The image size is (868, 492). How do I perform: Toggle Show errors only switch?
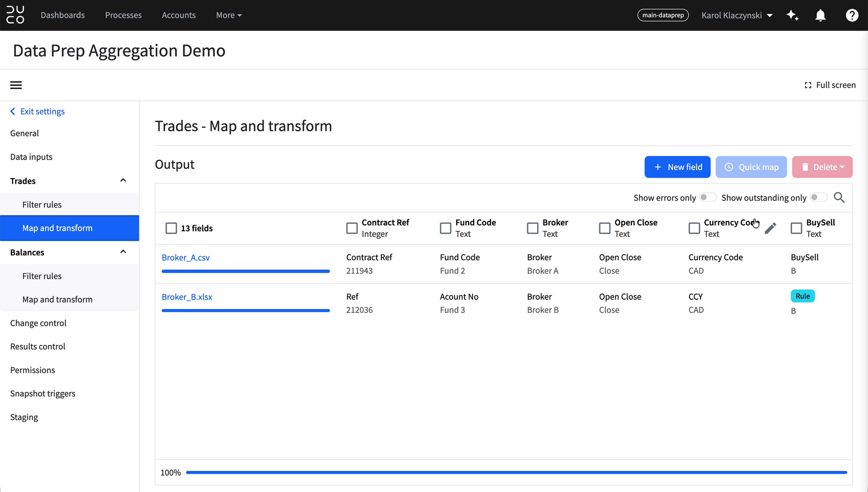[707, 198]
